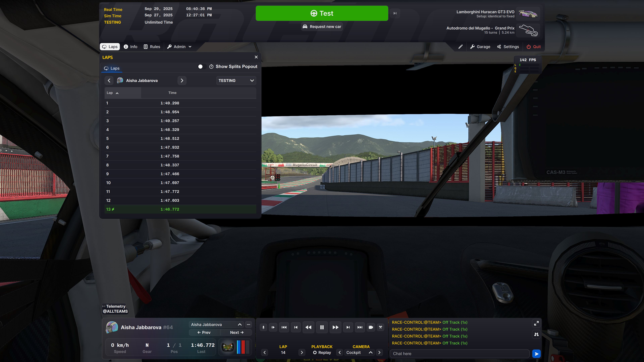Click the scissors clip-edit icon
This screenshot has height=362, width=644.
tap(381, 327)
